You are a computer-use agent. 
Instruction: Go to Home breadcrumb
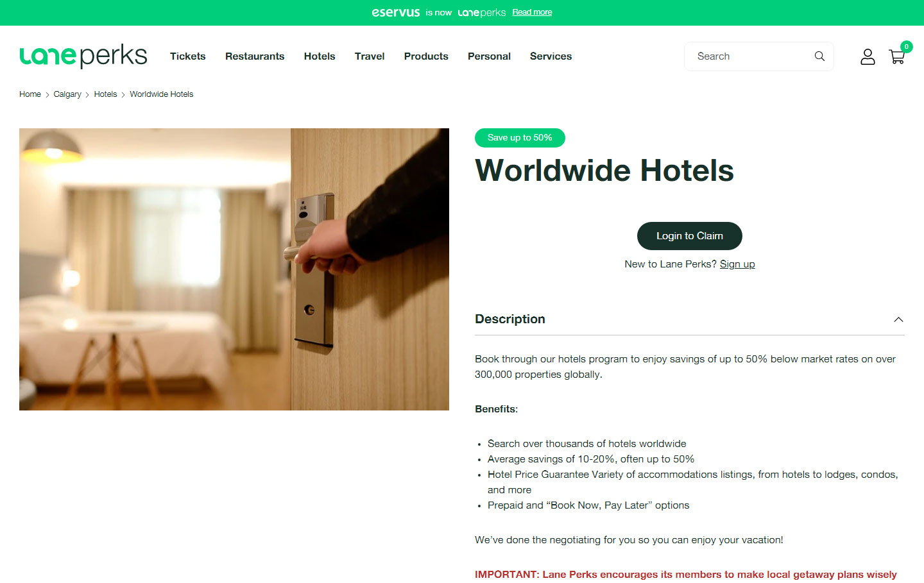[x=30, y=94]
